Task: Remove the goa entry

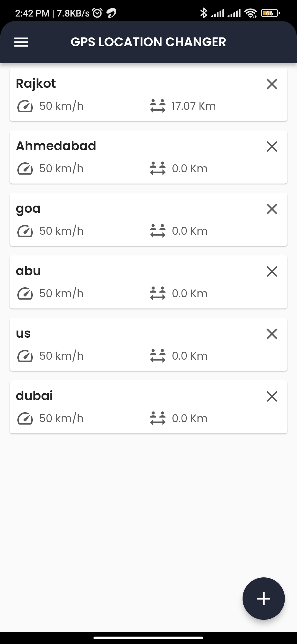Action: [x=272, y=209]
